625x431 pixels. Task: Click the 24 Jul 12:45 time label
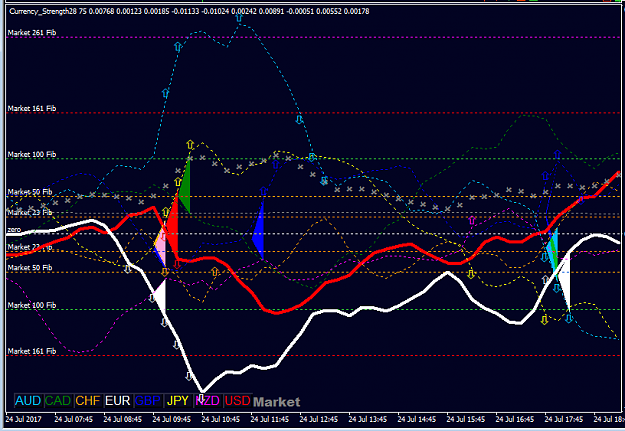point(318,419)
